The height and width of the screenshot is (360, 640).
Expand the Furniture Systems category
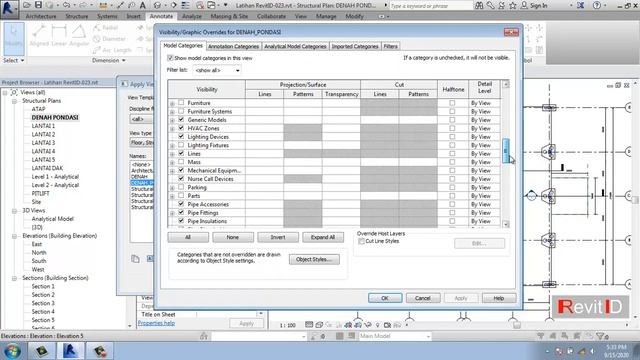coord(172,112)
